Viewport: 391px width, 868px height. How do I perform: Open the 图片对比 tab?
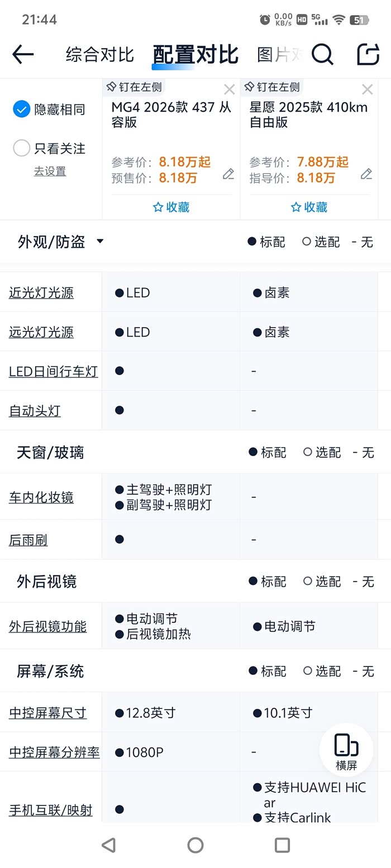point(282,55)
